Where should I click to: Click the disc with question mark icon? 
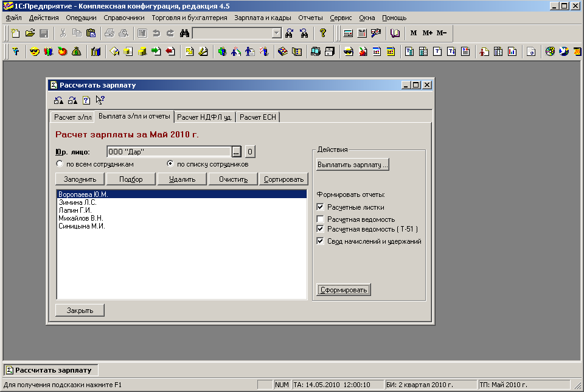pyautogui.click(x=550, y=52)
